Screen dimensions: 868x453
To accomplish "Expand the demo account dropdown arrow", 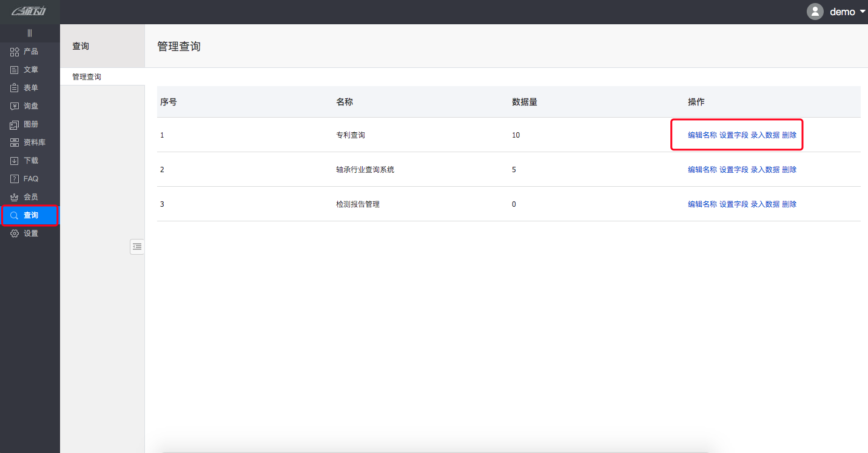I will [863, 12].
